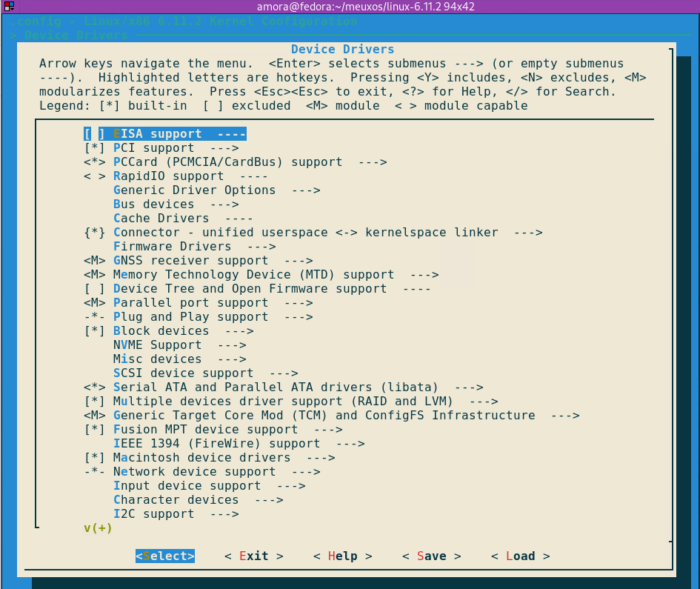Open Misc devices submenu arrow
This screenshot has width=700, height=589.
pyautogui.click(x=232, y=359)
